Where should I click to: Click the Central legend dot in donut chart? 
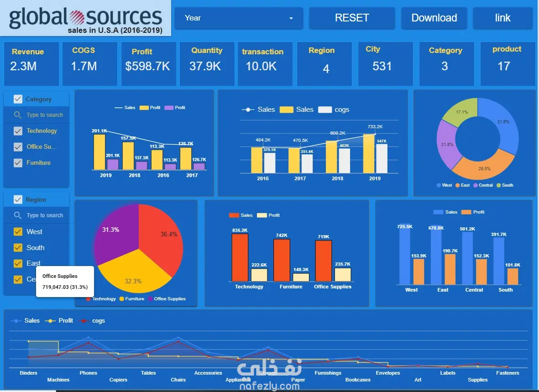(476, 185)
